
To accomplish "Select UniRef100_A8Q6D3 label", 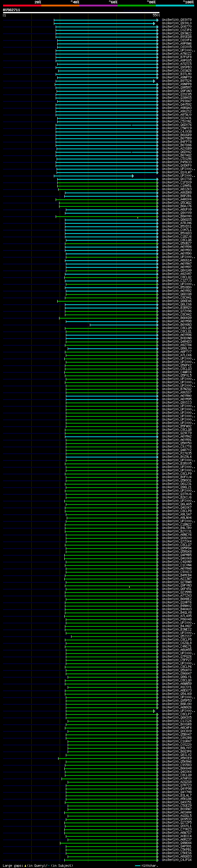I will click(177, 856).
